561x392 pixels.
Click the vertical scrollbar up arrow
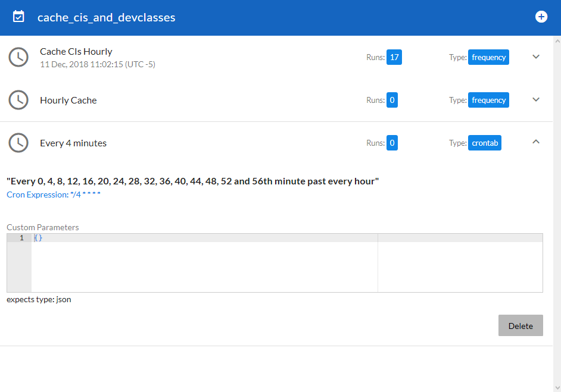tap(557, 40)
